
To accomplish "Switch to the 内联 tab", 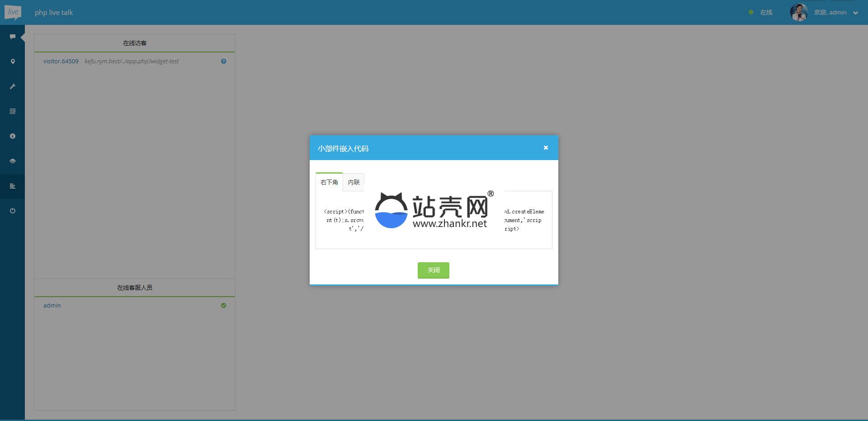I will (354, 182).
